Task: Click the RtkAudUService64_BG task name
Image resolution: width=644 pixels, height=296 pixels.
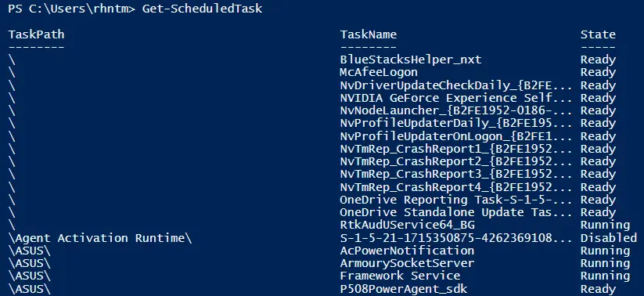Action: click(407, 226)
